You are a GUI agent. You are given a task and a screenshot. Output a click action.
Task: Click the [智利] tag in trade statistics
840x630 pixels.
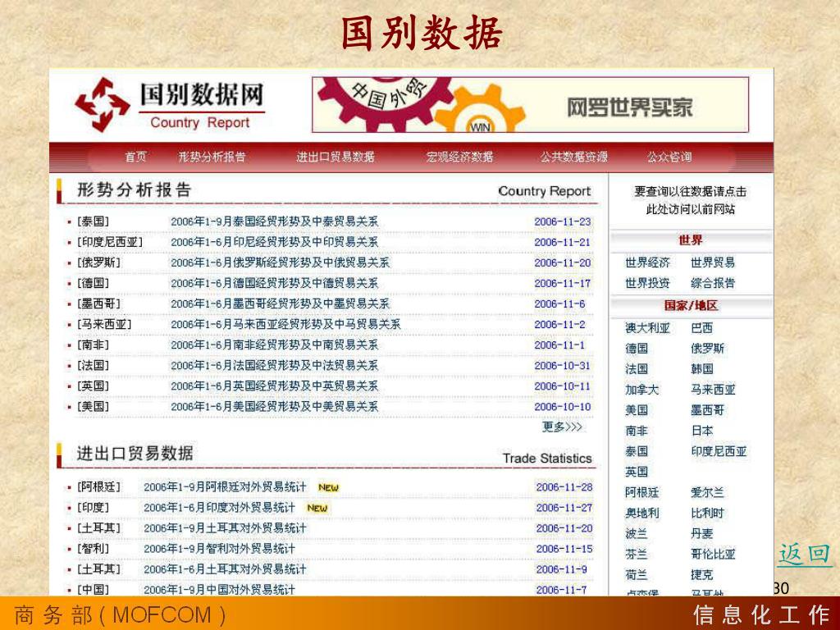(x=94, y=549)
